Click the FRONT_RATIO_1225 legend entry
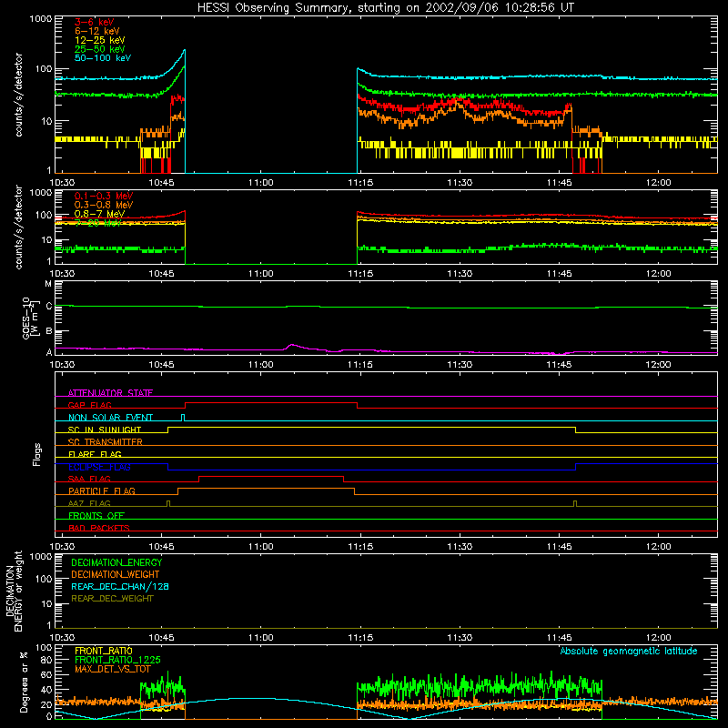The image size is (728, 728). point(117,660)
